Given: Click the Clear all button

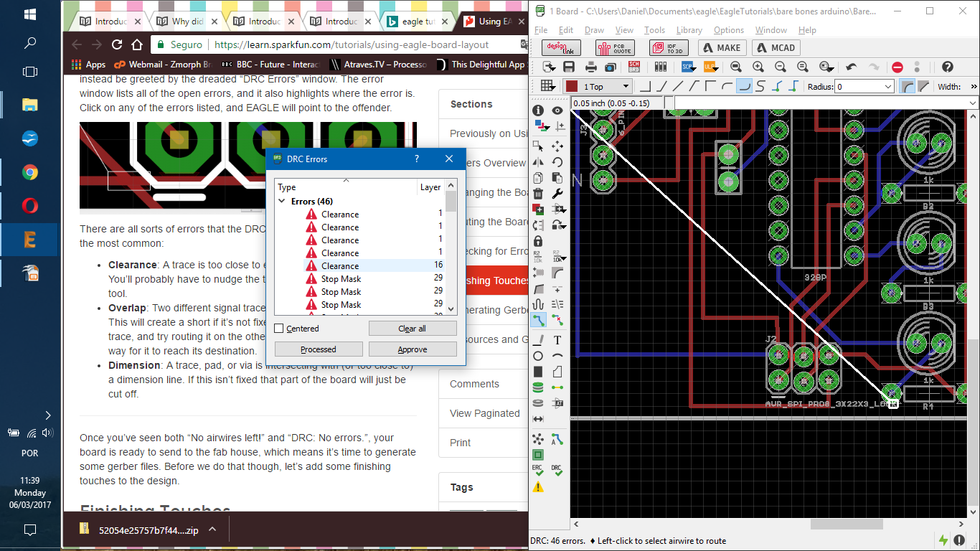Looking at the screenshot, I should click(412, 329).
